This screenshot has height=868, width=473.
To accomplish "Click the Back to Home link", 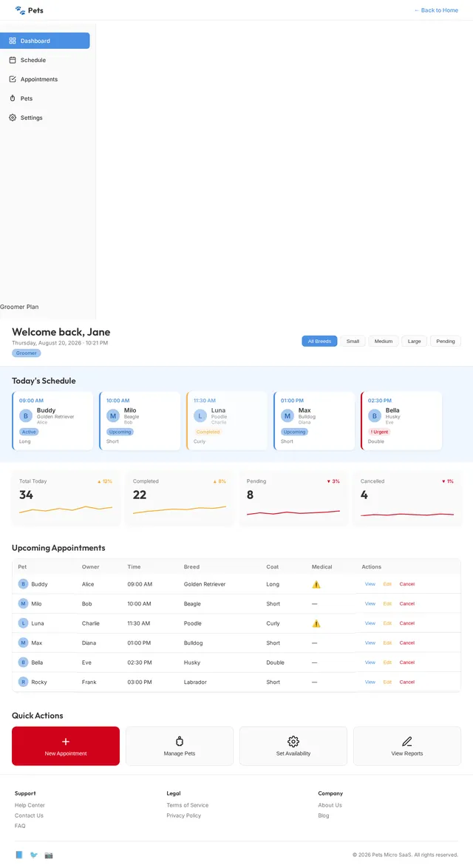I will click(436, 10).
